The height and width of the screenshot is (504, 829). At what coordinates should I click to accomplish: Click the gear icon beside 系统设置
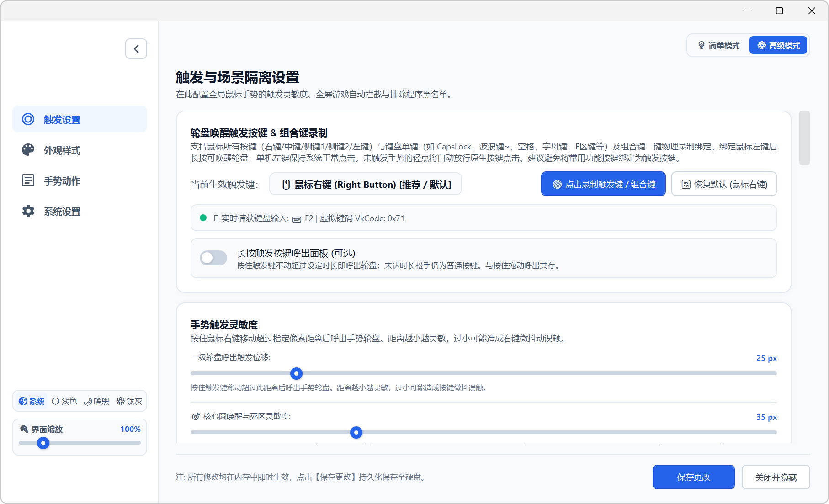(28, 211)
